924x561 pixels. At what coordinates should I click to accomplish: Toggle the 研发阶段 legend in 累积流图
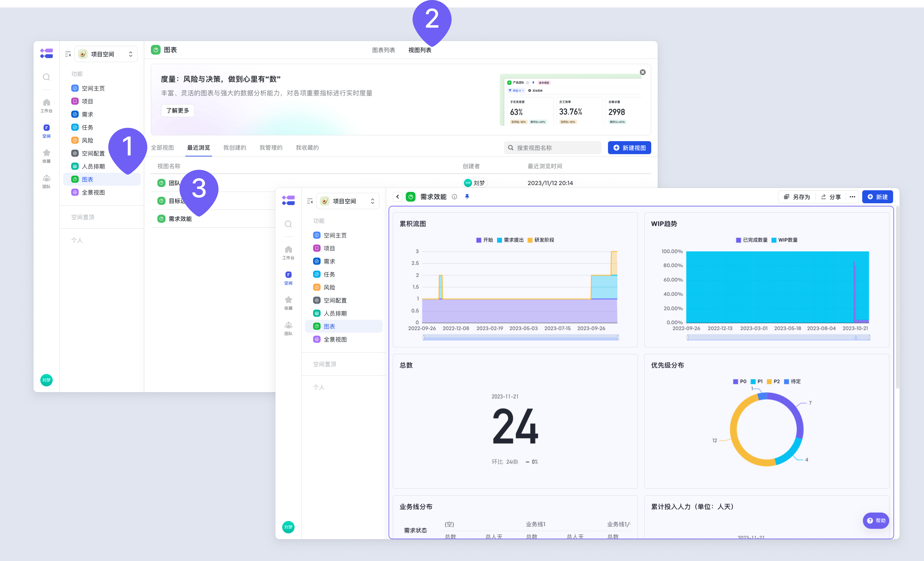click(541, 240)
